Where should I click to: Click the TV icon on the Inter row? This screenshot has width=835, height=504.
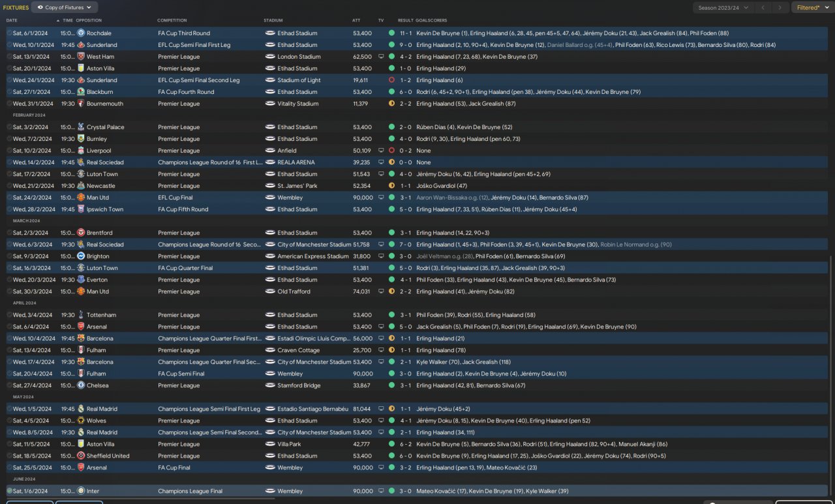click(381, 491)
